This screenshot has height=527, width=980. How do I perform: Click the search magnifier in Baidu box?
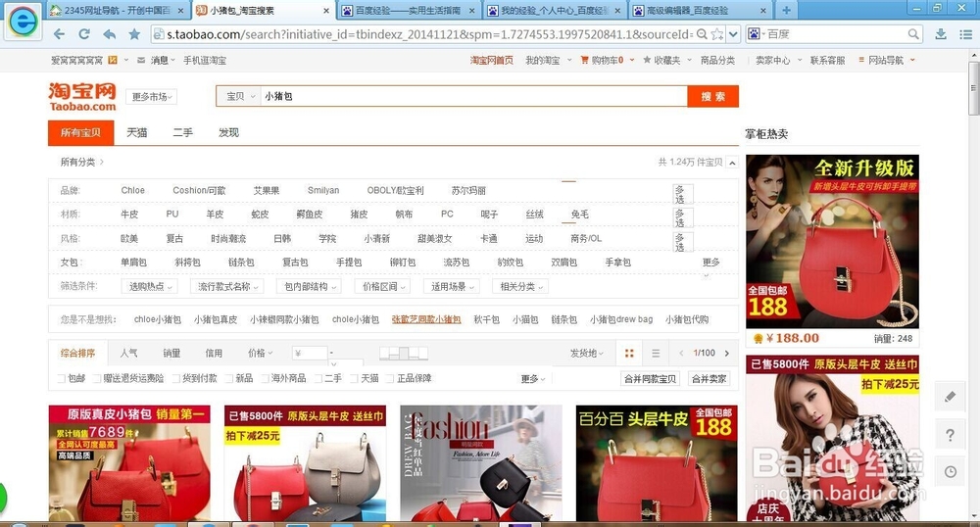[913, 34]
